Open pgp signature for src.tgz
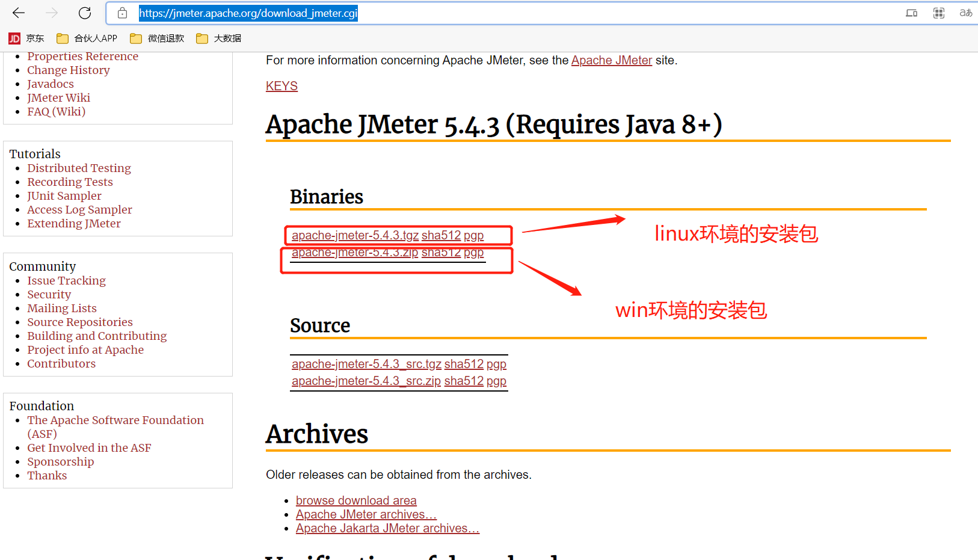The width and height of the screenshot is (978, 560). coord(496,364)
